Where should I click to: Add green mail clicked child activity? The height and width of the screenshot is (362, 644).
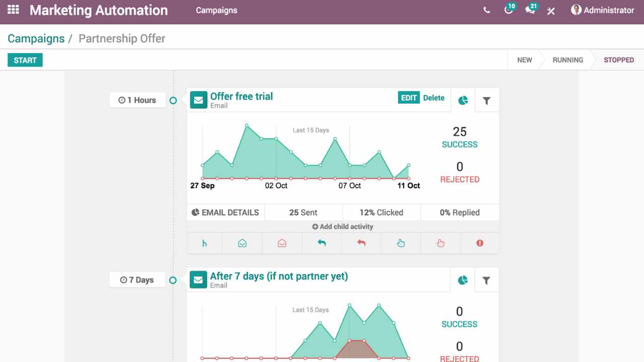tap(401, 243)
